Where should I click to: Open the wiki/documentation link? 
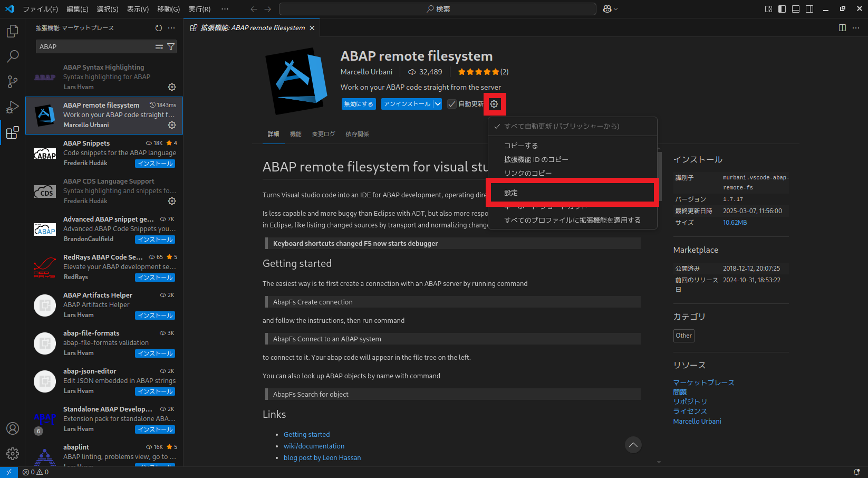314,446
